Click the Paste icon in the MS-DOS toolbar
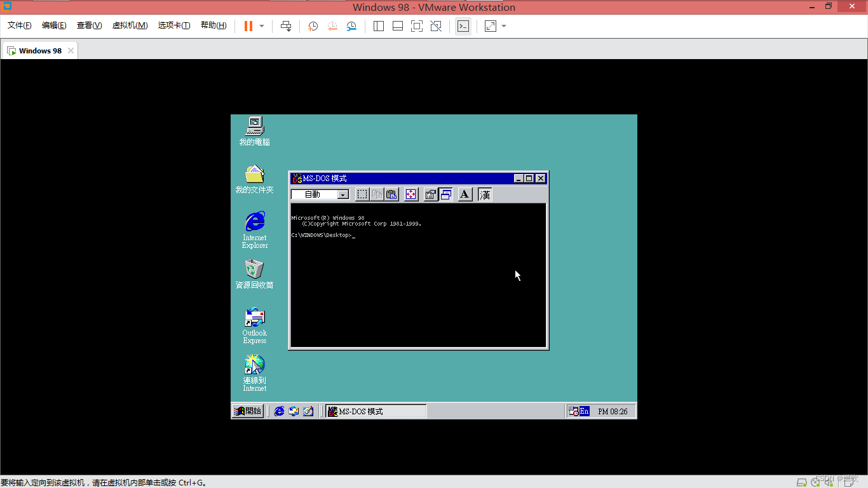The image size is (868, 488). point(392,194)
